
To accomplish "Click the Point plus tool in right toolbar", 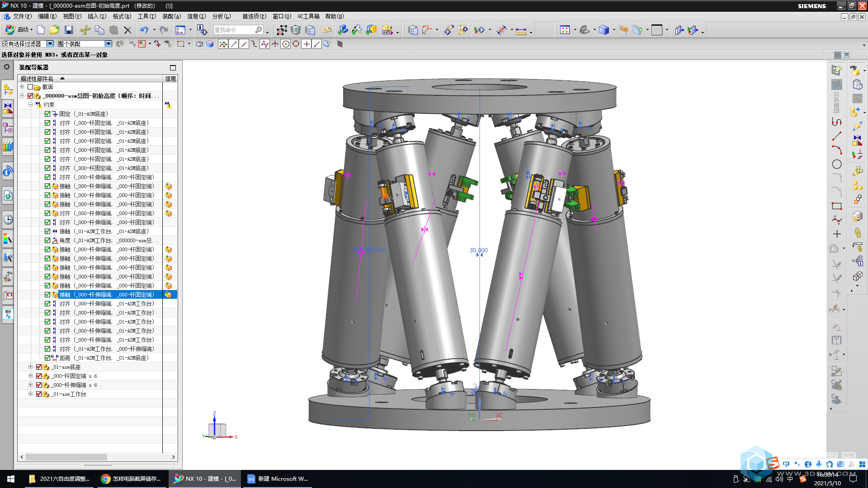I will pyautogui.click(x=837, y=234).
